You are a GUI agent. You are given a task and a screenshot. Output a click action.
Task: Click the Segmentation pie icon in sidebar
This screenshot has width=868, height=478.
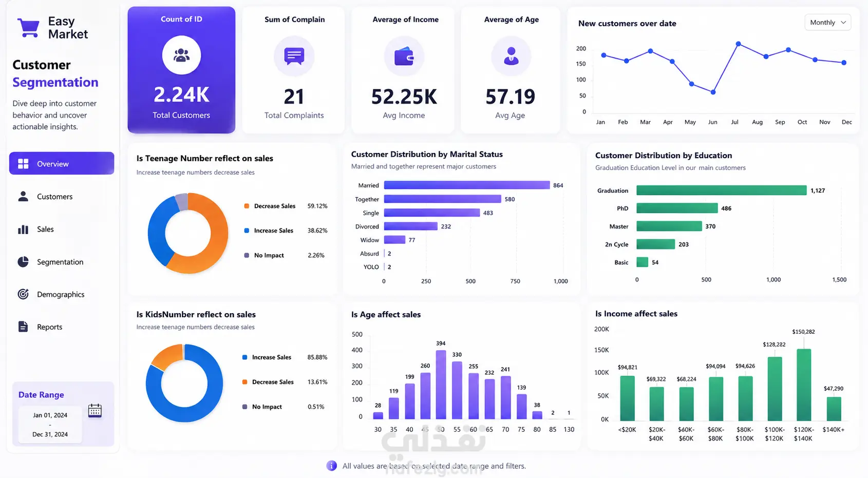pyautogui.click(x=23, y=262)
